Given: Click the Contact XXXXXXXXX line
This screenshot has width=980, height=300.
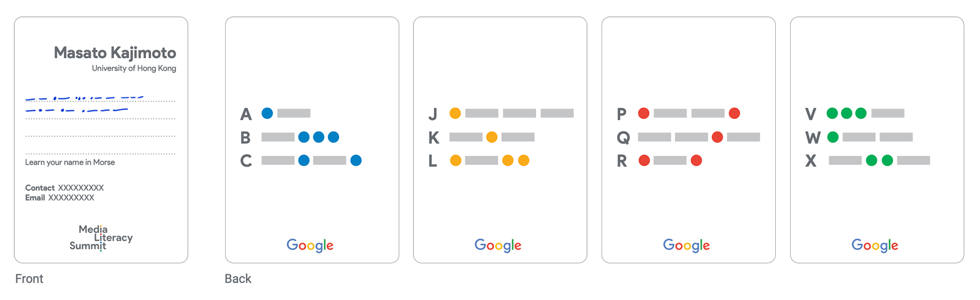Looking at the screenshot, I should point(64,188).
